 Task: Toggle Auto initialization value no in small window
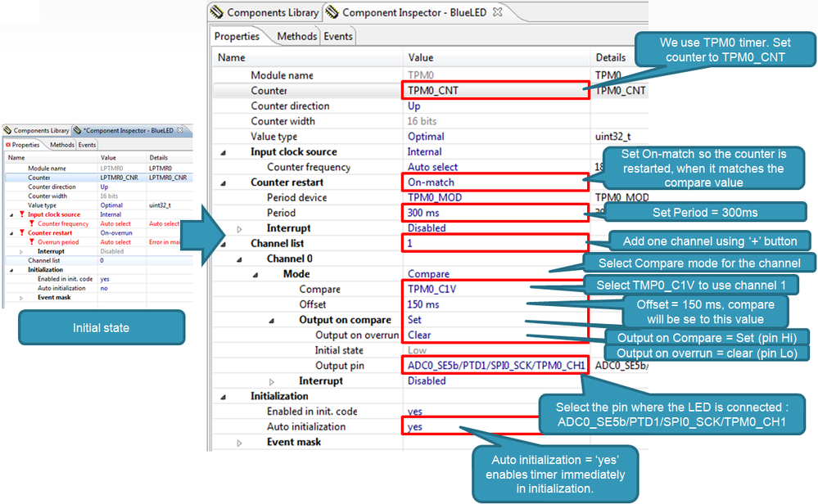pos(104,288)
